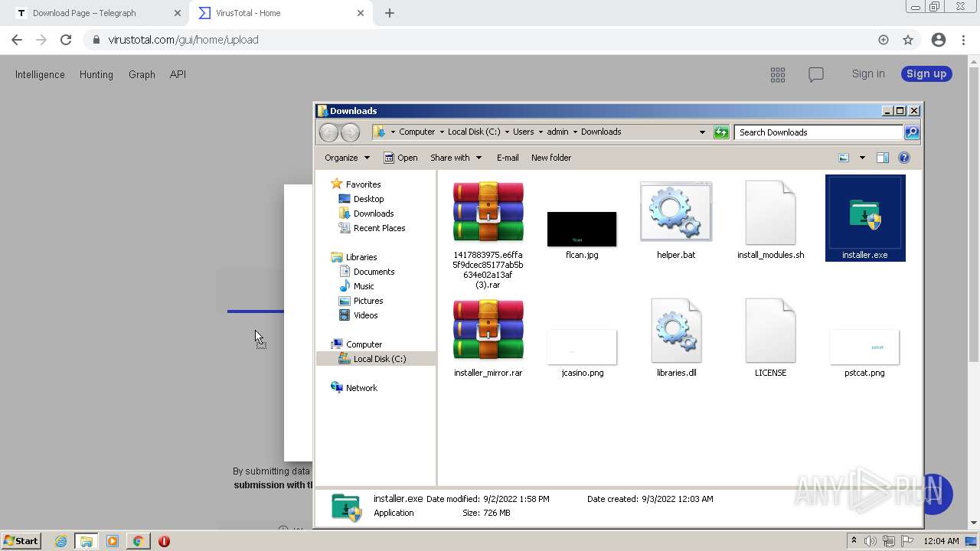Viewport: 980px width, 551px height.
Task: Open Graph menu on VirusTotal
Action: pyautogui.click(x=142, y=74)
